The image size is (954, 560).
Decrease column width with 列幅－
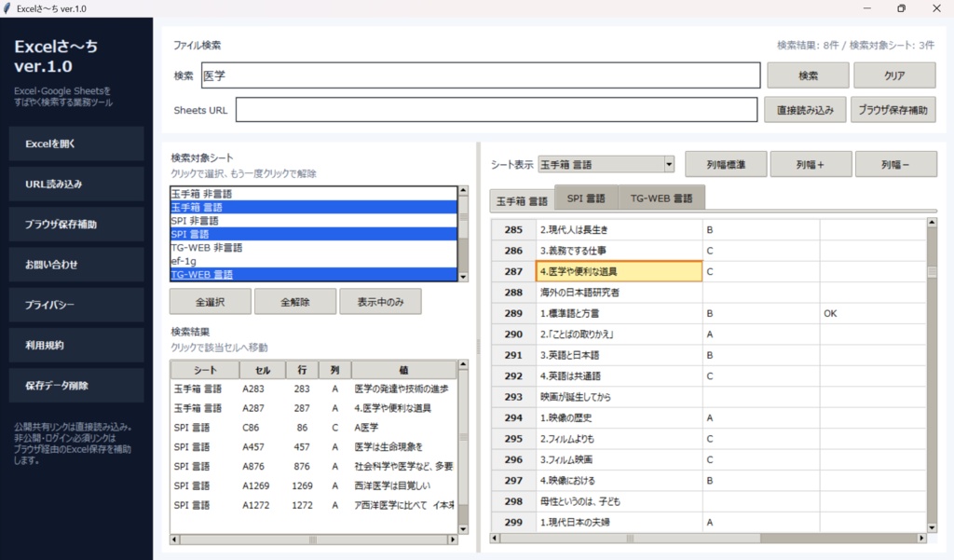coord(895,164)
